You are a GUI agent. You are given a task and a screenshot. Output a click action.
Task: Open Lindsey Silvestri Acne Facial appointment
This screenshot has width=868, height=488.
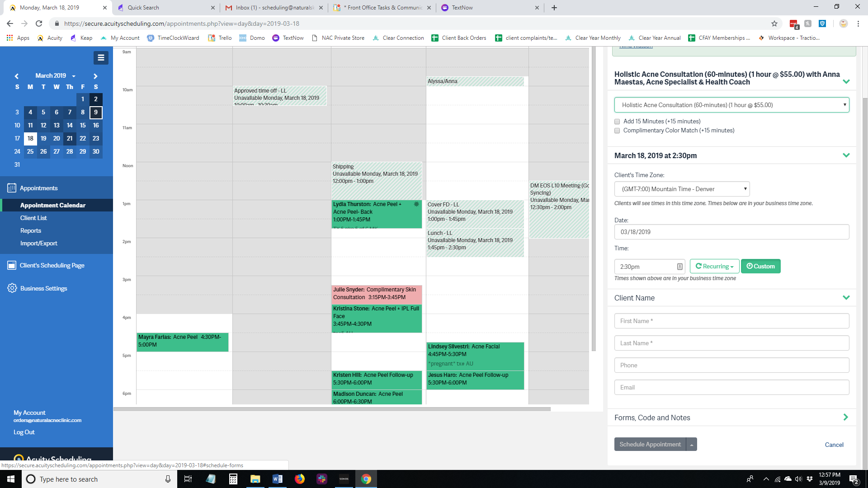[x=475, y=356]
